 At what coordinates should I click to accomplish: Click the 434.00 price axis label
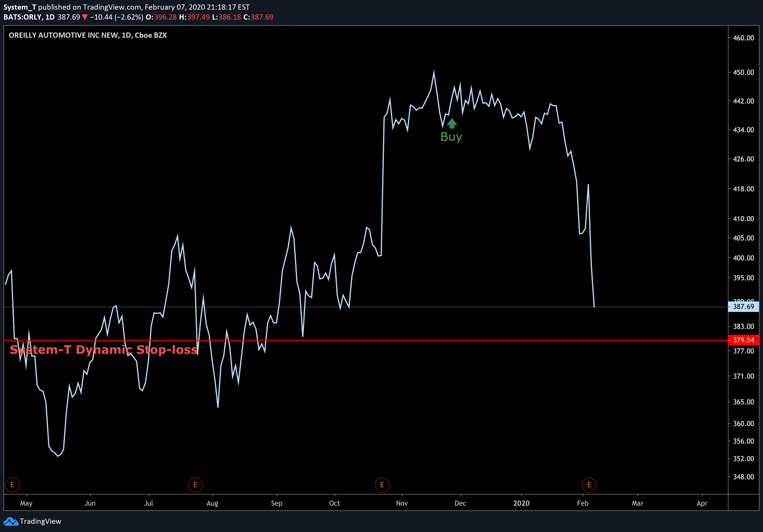coord(744,130)
